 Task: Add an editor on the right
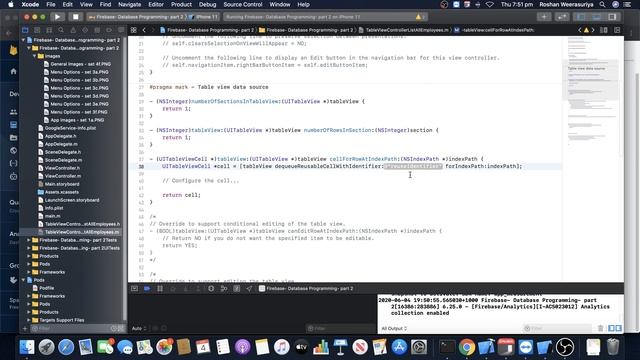[617, 30]
